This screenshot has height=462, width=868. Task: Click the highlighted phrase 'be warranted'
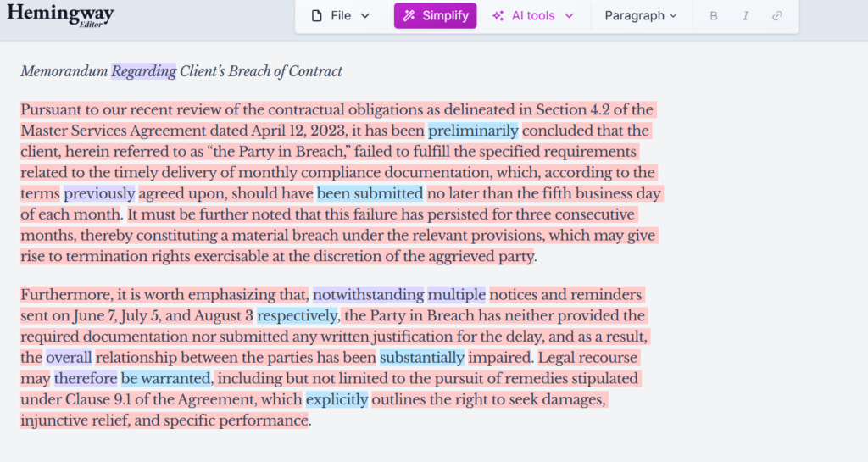point(165,378)
